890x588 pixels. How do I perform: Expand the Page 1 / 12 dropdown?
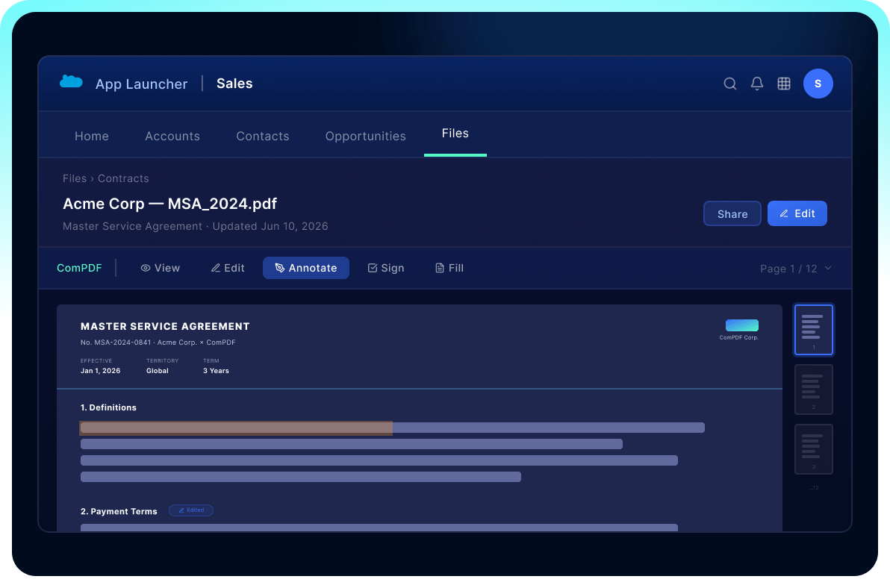coord(796,268)
